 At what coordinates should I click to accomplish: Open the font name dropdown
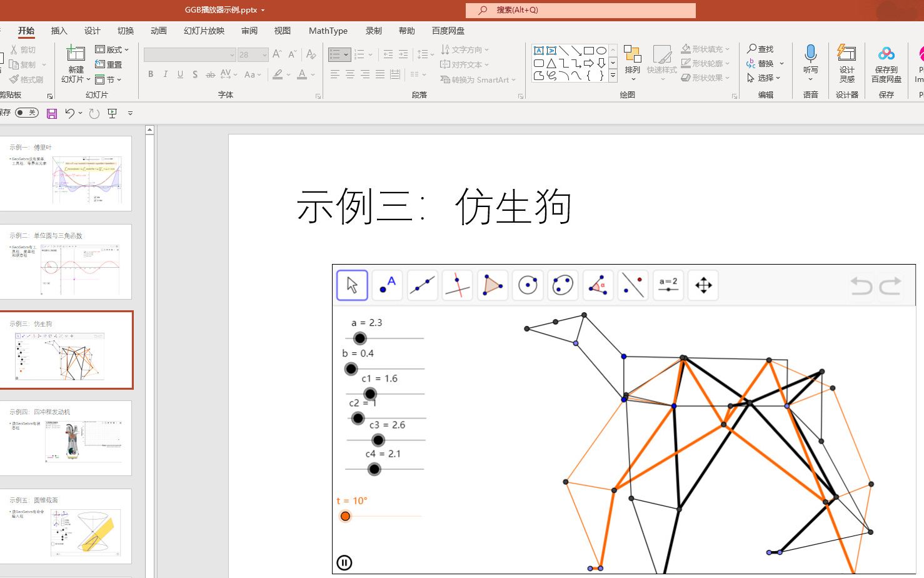(x=231, y=55)
